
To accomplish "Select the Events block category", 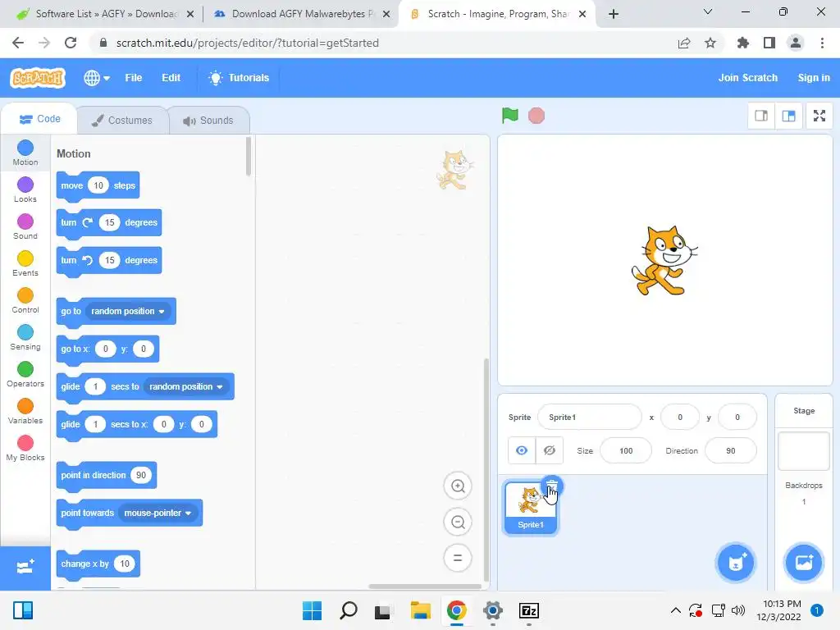I will coord(25,264).
